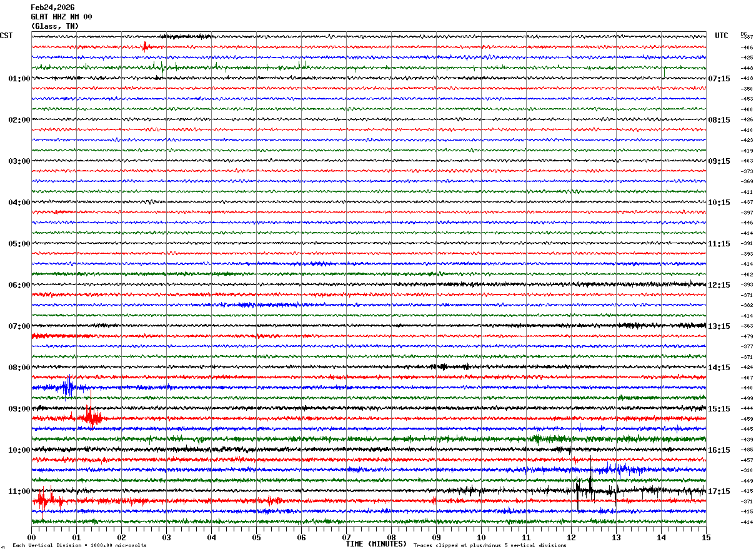Select the DC offset value -437
Screen dimensions: 756x554
coord(747,203)
